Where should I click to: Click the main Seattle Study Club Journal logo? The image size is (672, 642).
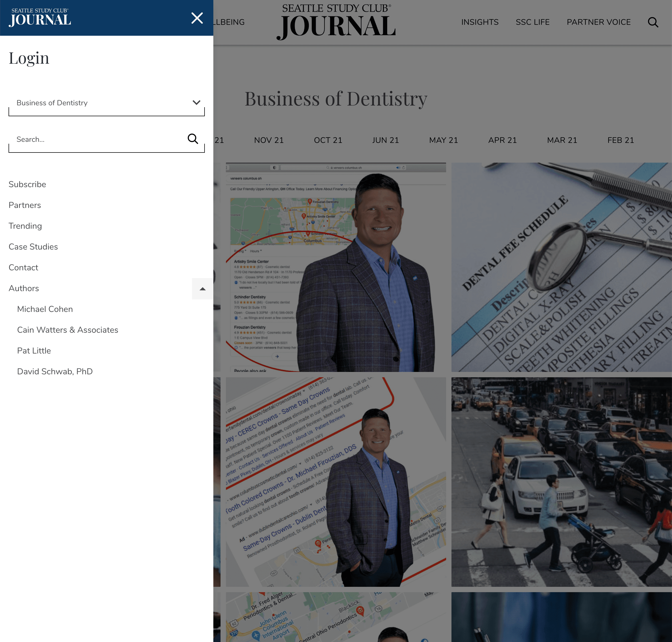point(336,22)
